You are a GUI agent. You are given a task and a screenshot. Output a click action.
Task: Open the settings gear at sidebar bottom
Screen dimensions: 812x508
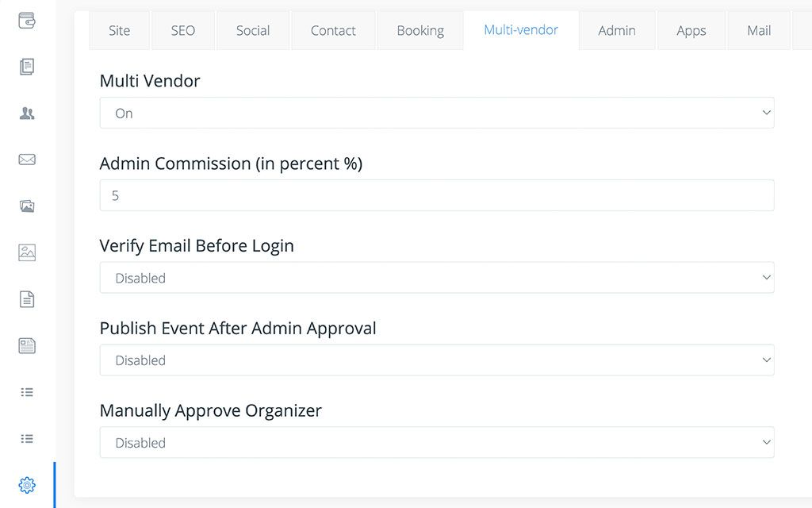[26, 485]
